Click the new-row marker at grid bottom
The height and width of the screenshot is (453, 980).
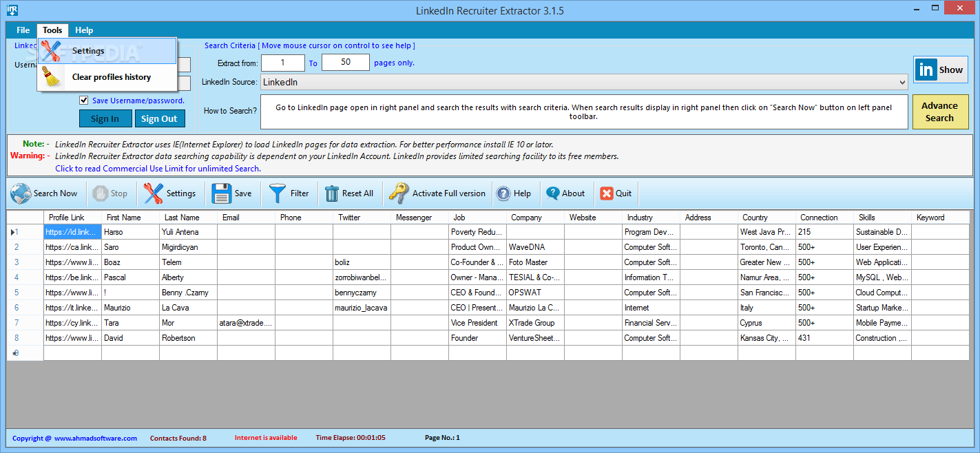pyautogui.click(x=25, y=353)
